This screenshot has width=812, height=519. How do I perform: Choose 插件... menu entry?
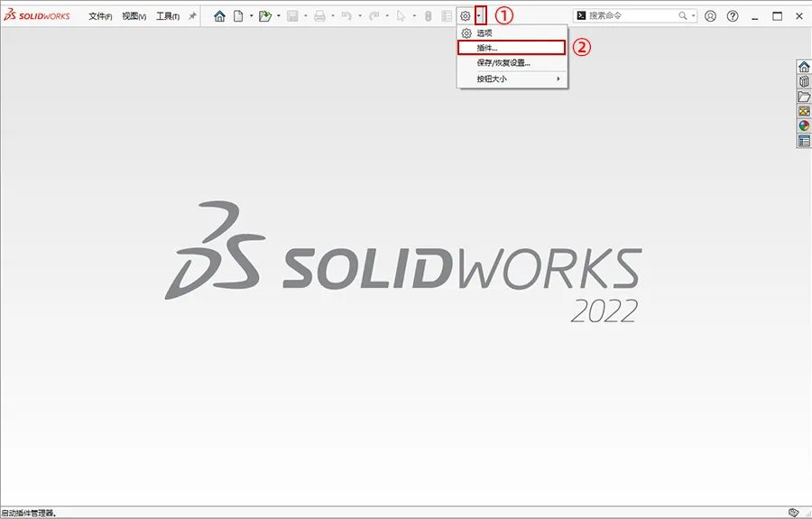[x=512, y=48]
